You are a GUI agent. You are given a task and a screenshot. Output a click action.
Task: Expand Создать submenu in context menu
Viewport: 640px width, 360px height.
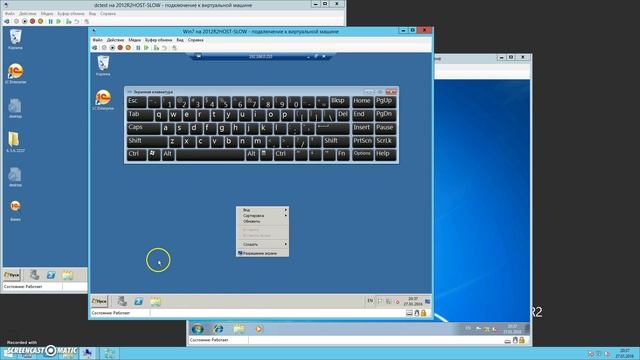point(262,244)
